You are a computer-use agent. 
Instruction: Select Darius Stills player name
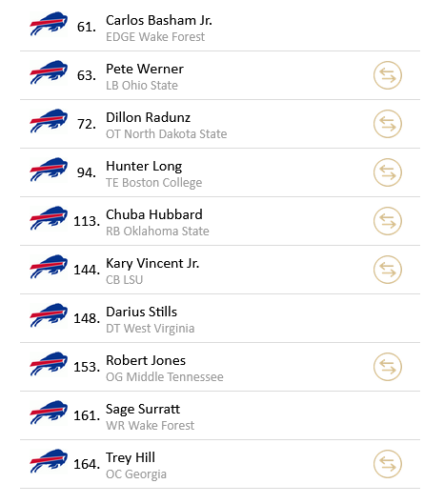click(x=141, y=312)
